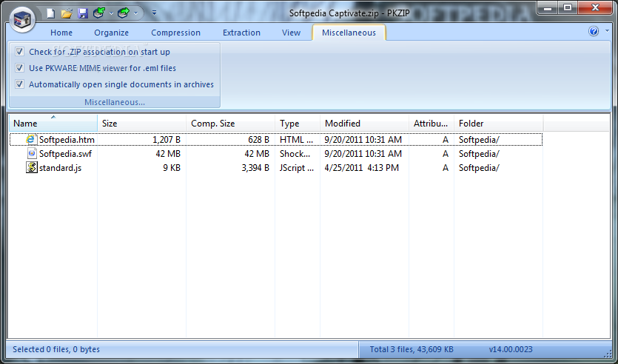This screenshot has height=364, width=618.
Task: Toggle Automatically open single documents checkbox
Action: 19,84
